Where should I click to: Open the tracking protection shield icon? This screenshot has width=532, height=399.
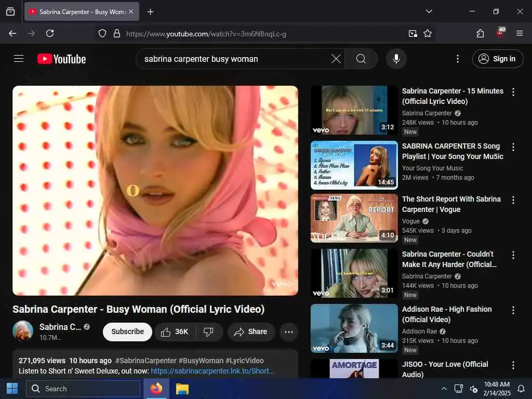(102, 33)
